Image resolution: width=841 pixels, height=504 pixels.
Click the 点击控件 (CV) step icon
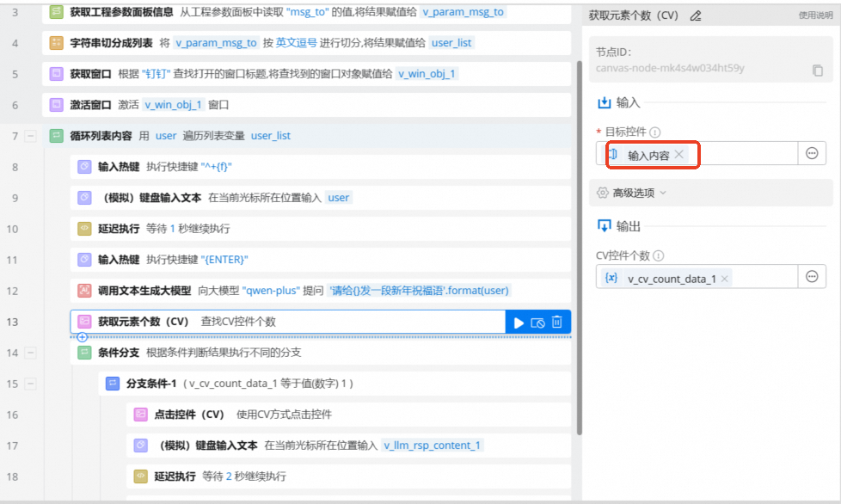click(x=140, y=415)
